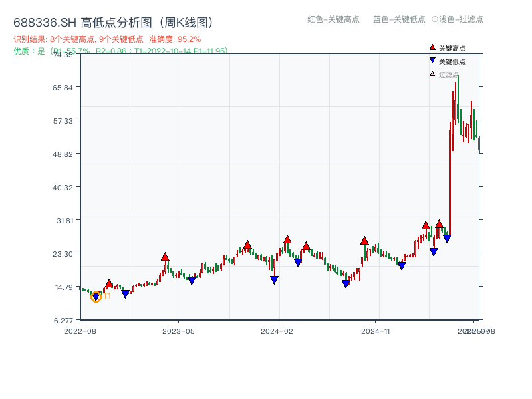Screen dimensions: 532x399
Task: Toggle the 关键低点 legend label in chart
Action: point(452,61)
